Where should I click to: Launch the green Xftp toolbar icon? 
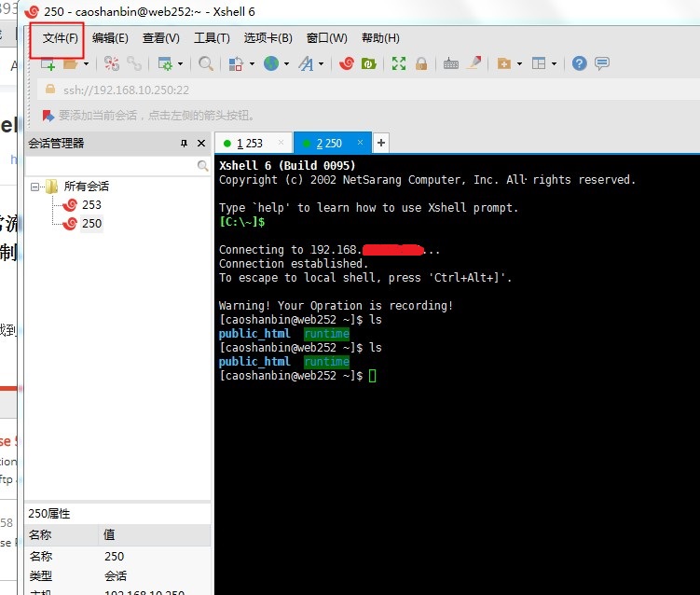pyautogui.click(x=369, y=63)
